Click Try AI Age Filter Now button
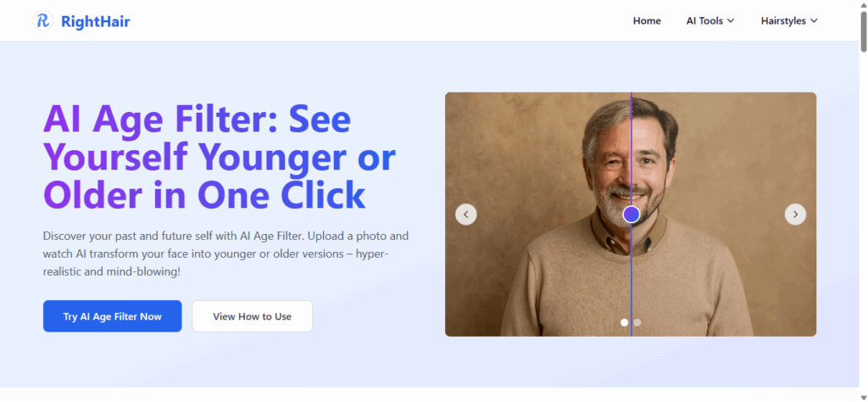Viewport: 868px width, 402px height. pos(113,316)
